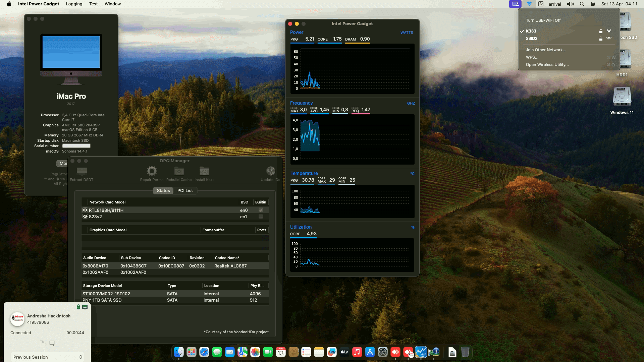This screenshot has width=644, height=362.
Task: Select ST1000VM002-1SD102 storage row
Action: pyautogui.click(x=175, y=294)
